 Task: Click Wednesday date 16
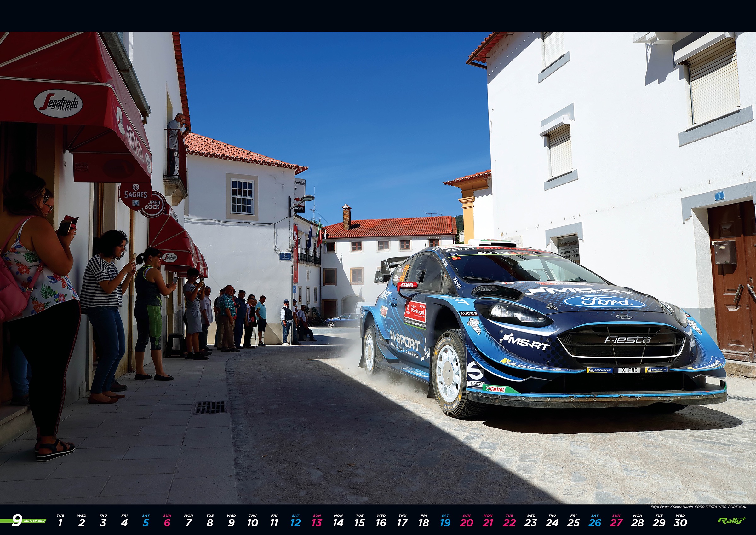click(381, 522)
